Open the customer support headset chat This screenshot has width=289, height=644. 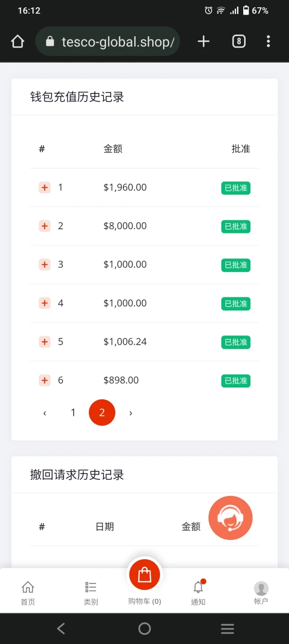pos(230,518)
